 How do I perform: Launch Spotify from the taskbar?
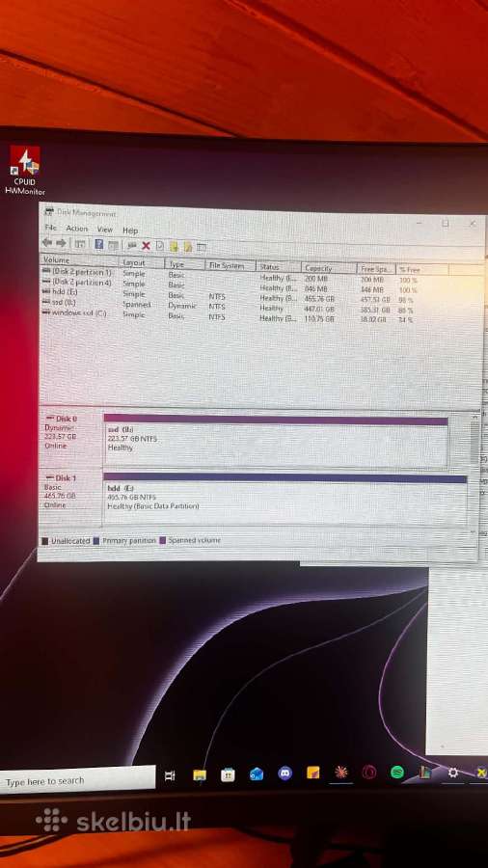point(396,773)
